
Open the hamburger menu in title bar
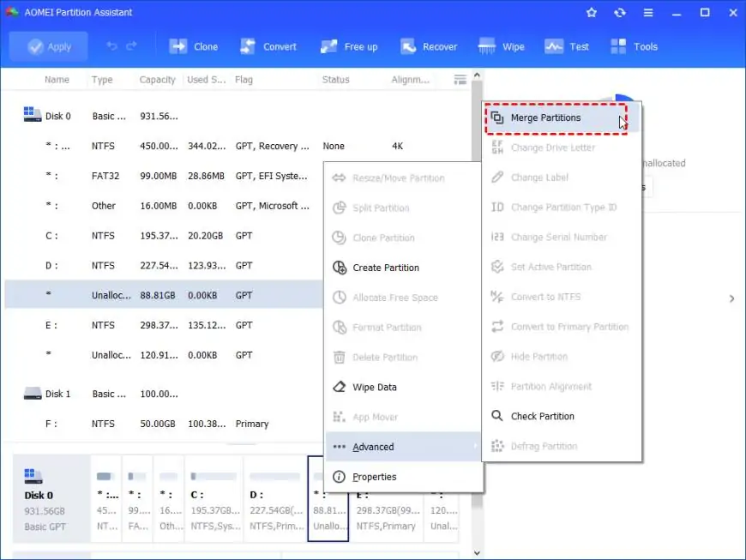pos(648,12)
